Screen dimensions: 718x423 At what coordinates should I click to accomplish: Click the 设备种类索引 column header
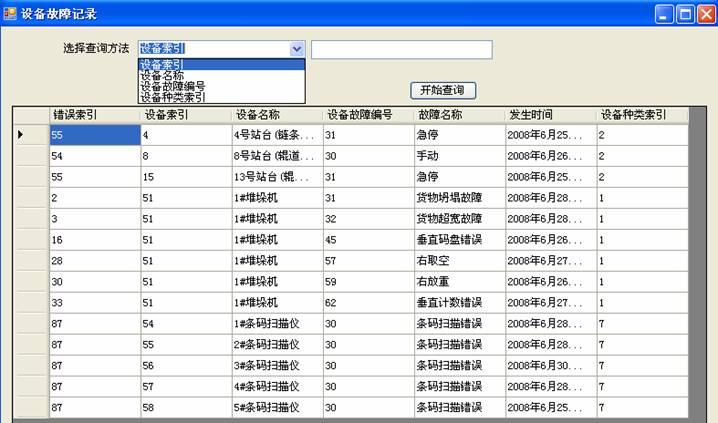coord(641,115)
